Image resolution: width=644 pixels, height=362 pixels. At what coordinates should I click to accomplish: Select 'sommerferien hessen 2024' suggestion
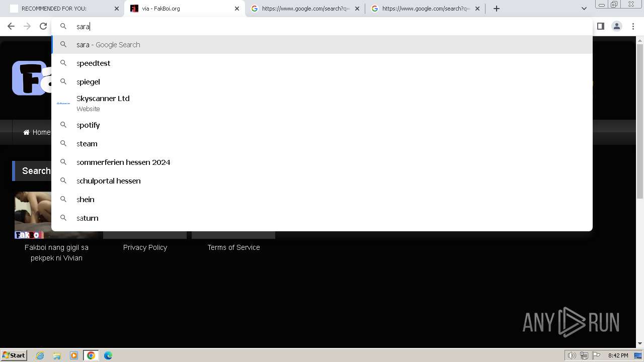pos(322,162)
